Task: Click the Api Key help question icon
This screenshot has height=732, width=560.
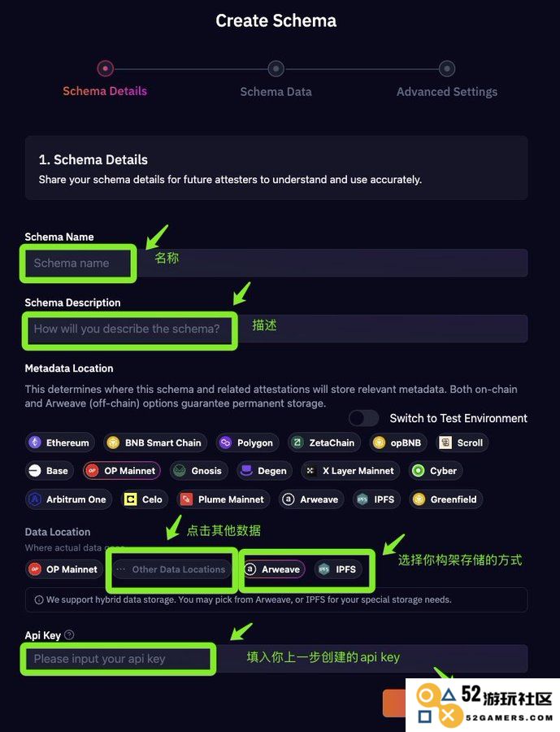Action: 69,635
